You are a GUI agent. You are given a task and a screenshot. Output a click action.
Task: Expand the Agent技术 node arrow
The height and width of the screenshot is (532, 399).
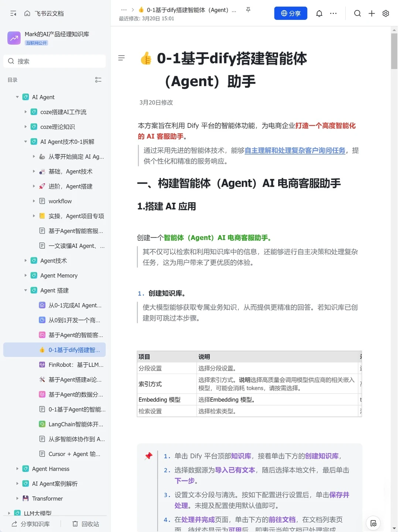(x=25, y=260)
